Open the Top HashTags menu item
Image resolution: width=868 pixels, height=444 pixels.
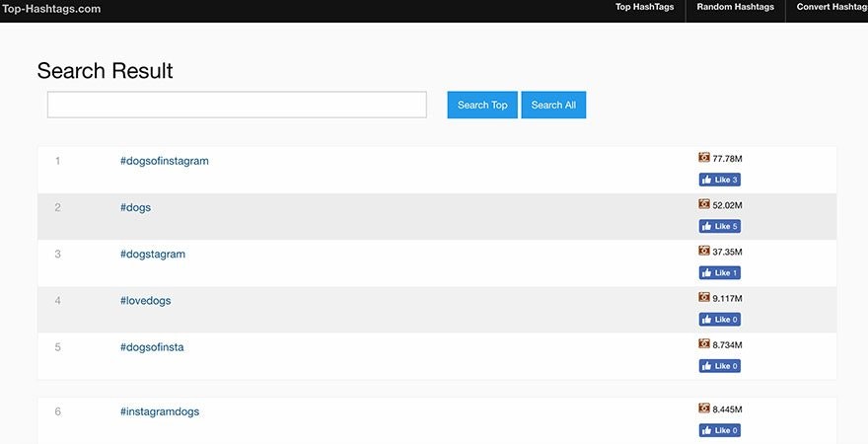(643, 8)
